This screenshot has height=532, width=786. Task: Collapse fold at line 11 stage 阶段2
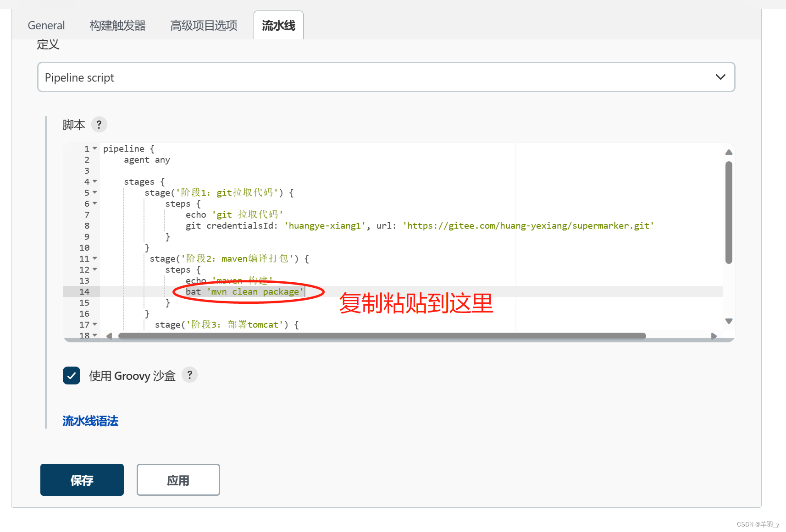point(95,258)
